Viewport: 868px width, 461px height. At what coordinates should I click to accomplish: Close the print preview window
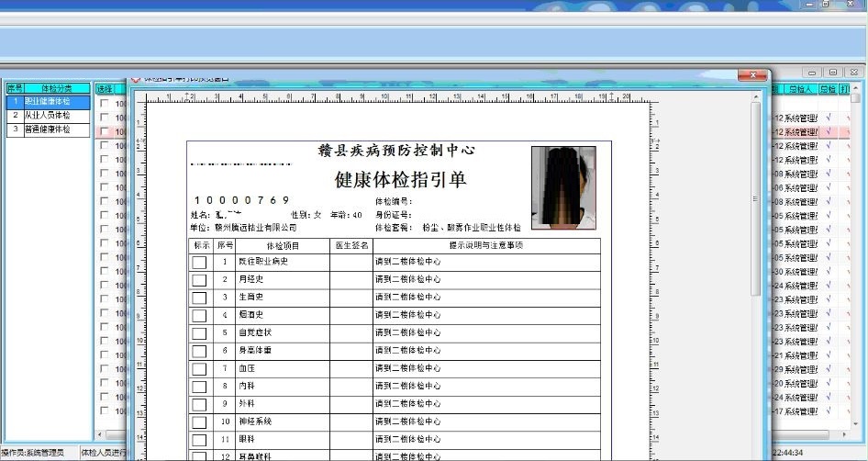pos(751,75)
